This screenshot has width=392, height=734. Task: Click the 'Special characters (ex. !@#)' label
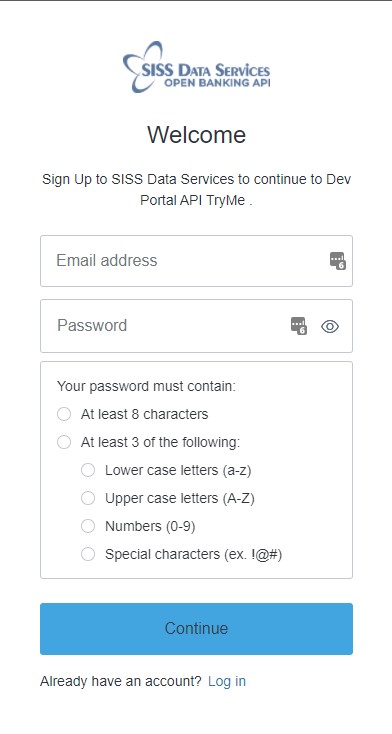coord(193,555)
